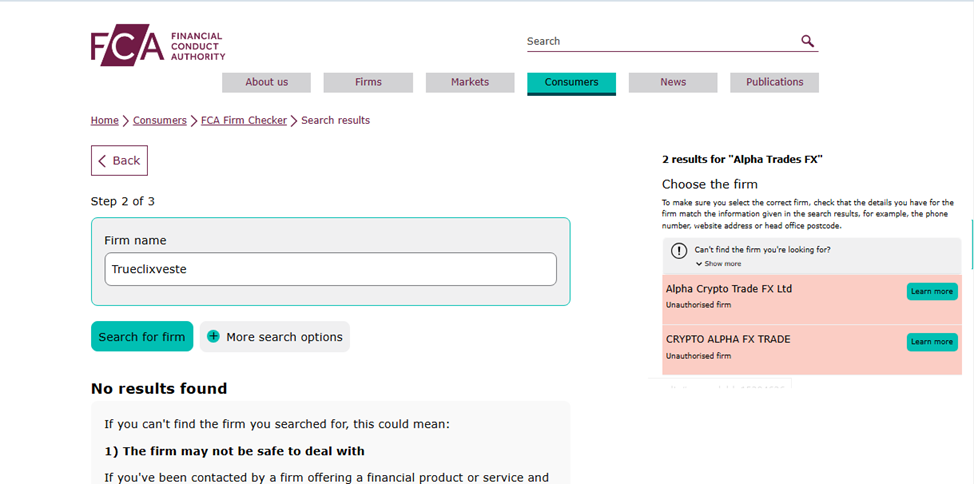Select the Consumers tab
The width and height of the screenshot is (974, 484).
click(x=571, y=83)
